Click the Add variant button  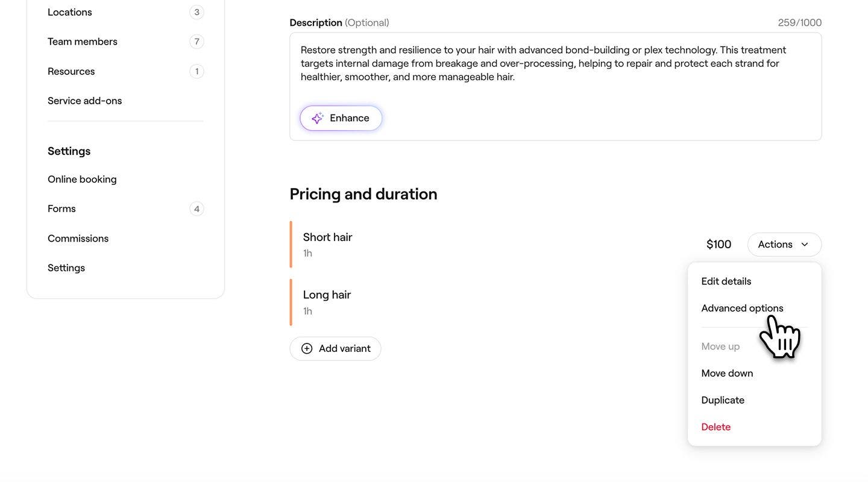tap(336, 348)
